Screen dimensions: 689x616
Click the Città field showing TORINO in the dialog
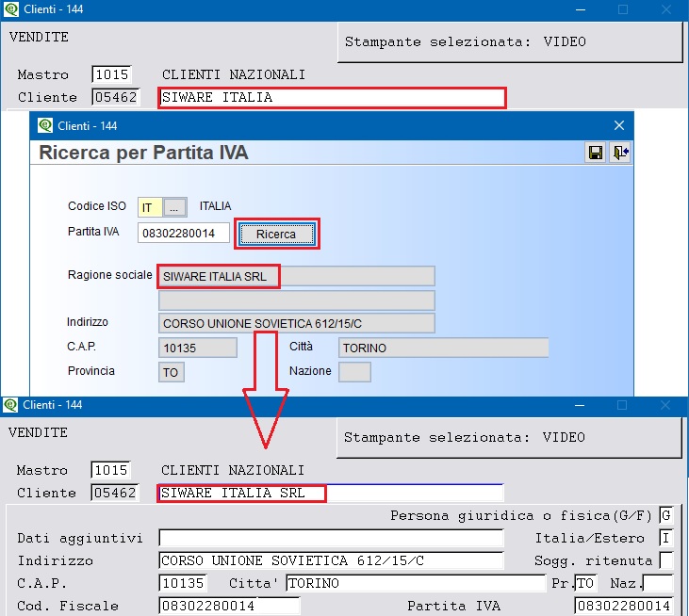click(443, 348)
